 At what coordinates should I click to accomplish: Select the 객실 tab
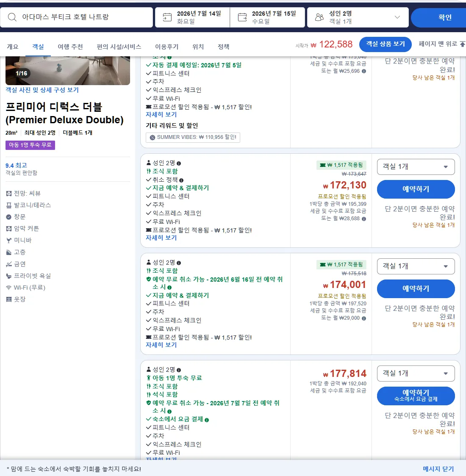pos(38,47)
